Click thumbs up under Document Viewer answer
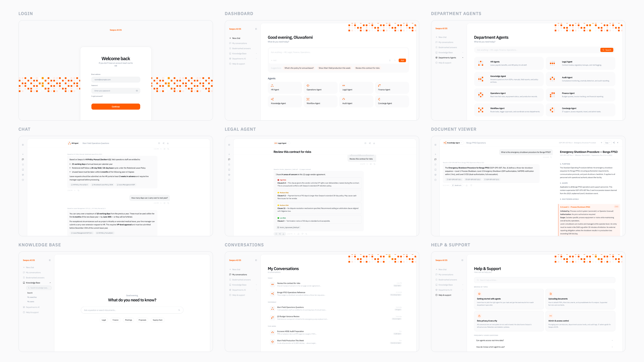The height and width of the screenshot is (362, 644). coord(467,185)
